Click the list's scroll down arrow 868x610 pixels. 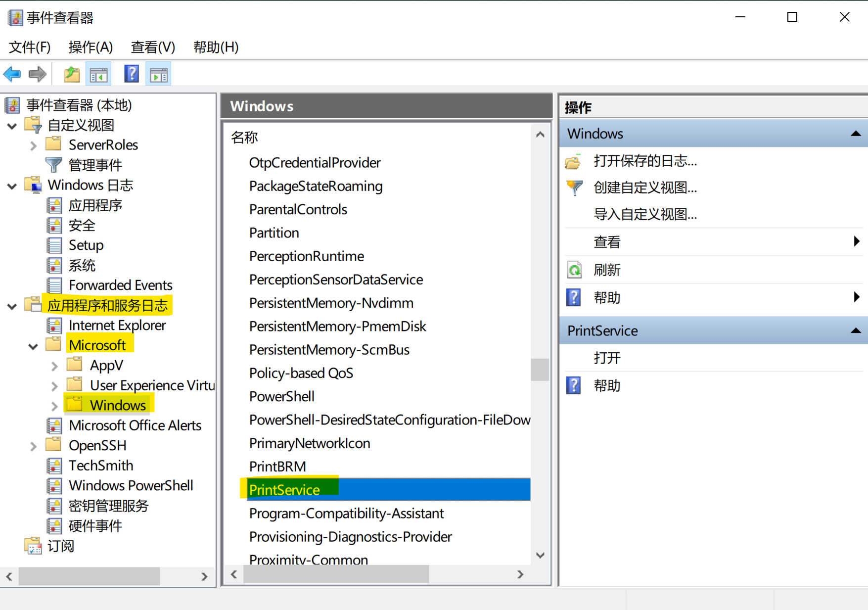tap(540, 555)
